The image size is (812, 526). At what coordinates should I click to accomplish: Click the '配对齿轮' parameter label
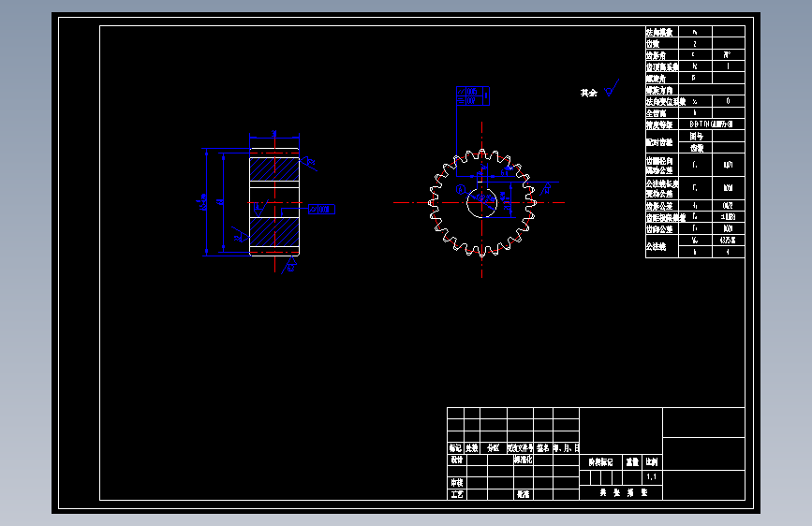click(658, 142)
